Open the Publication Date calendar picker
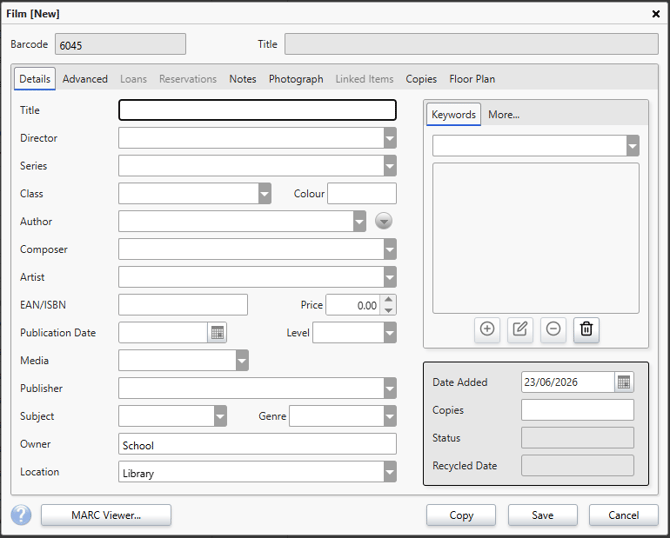 (x=217, y=333)
